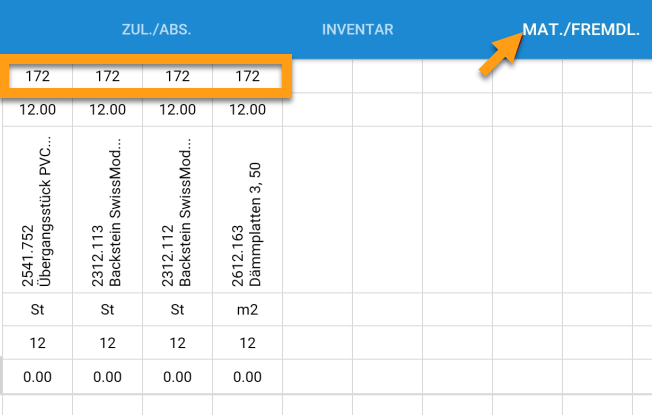Click the St unit under 2312.112 Backstein
Screen dimensions: 652x415
click(178, 309)
